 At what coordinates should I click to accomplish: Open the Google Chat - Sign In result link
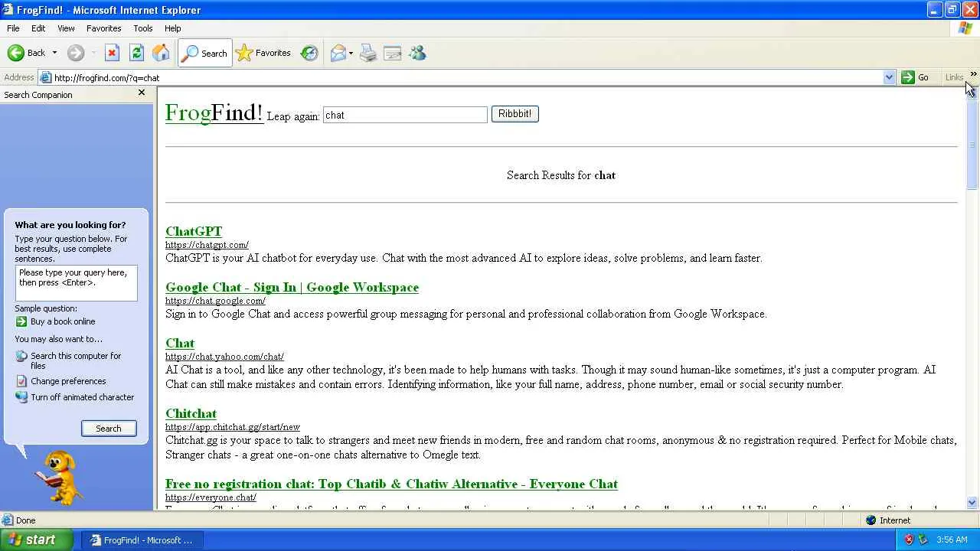292,287
